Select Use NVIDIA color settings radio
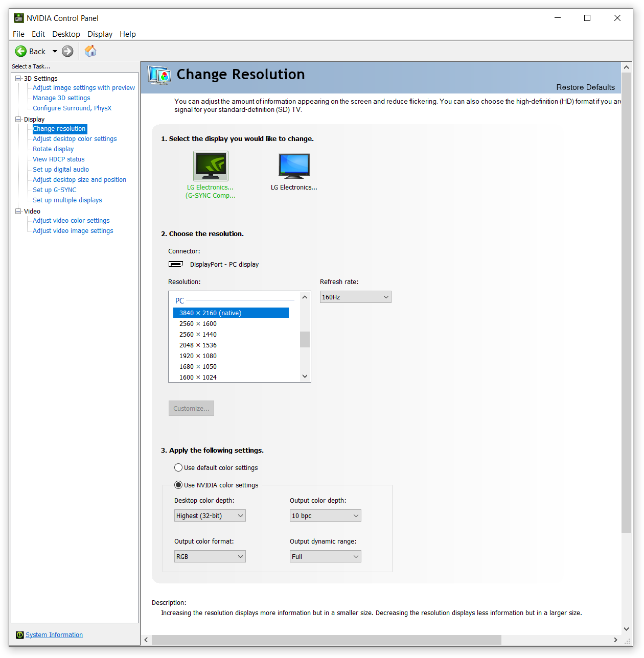 pyautogui.click(x=178, y=485)
